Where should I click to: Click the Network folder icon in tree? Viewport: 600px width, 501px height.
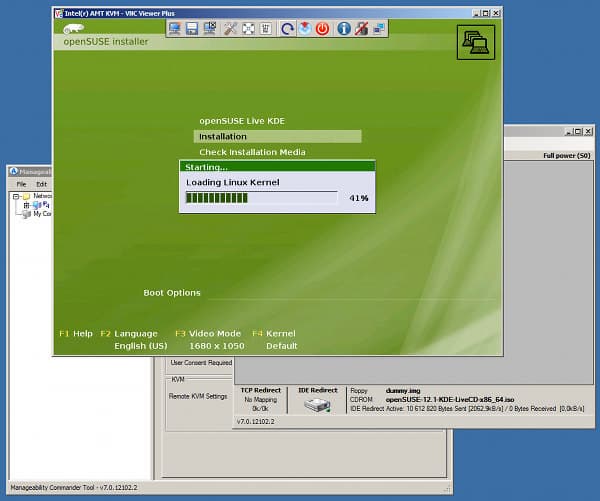pos(26,196)
